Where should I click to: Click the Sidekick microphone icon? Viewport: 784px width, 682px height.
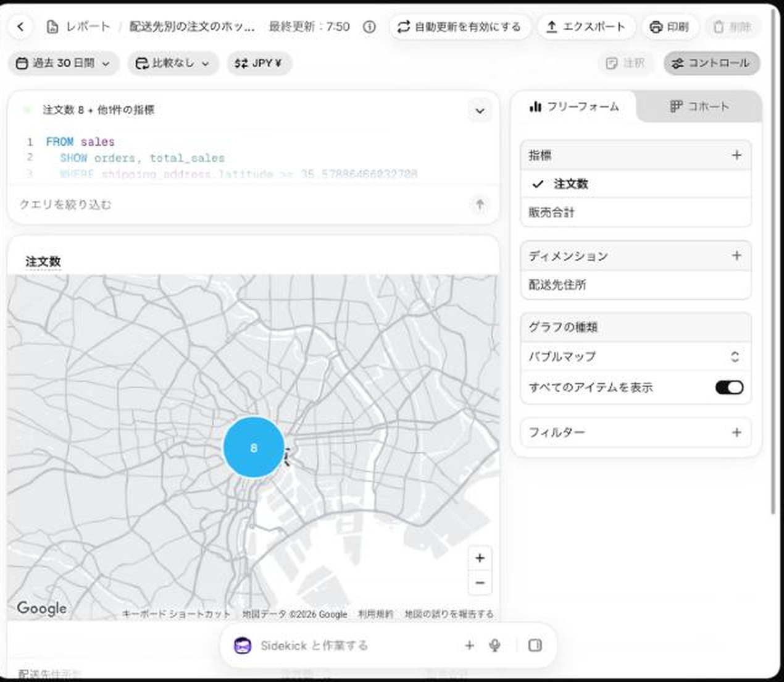(494, 646)
